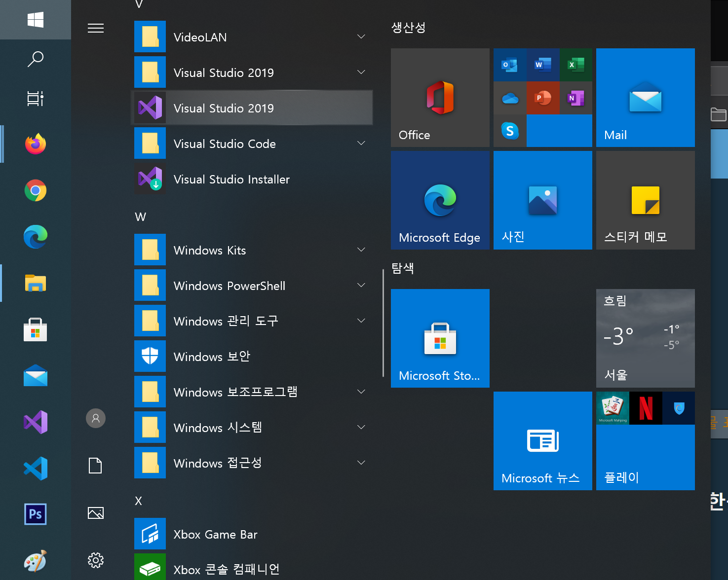Click the 생산성 tile group header
This screenshot has height=580, width=728.
[x=408, y=28]
